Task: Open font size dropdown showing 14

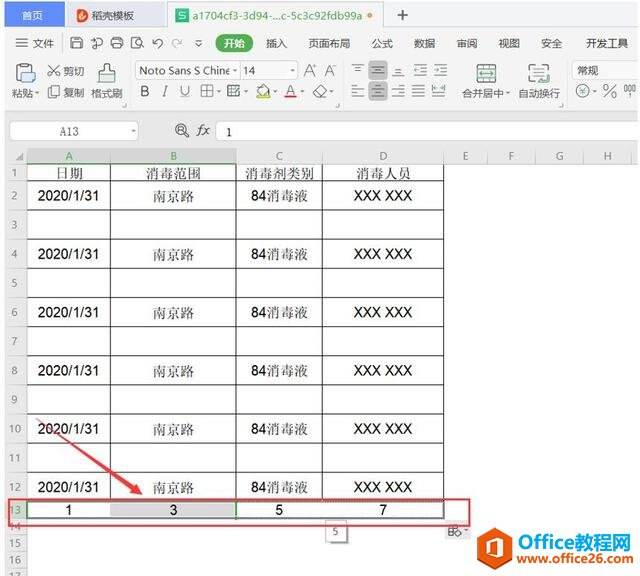Action: pos(292,71)
